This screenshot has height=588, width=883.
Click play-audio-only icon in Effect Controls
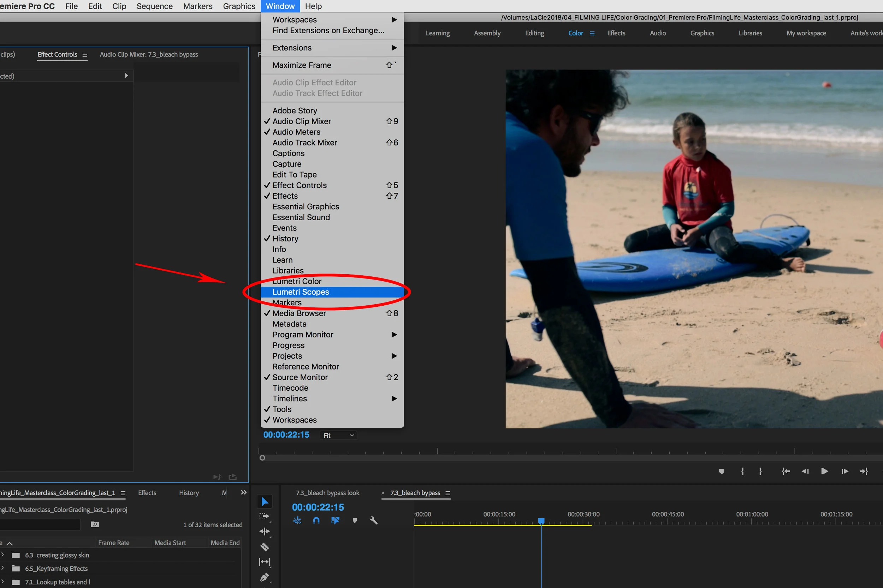point(217,476)
